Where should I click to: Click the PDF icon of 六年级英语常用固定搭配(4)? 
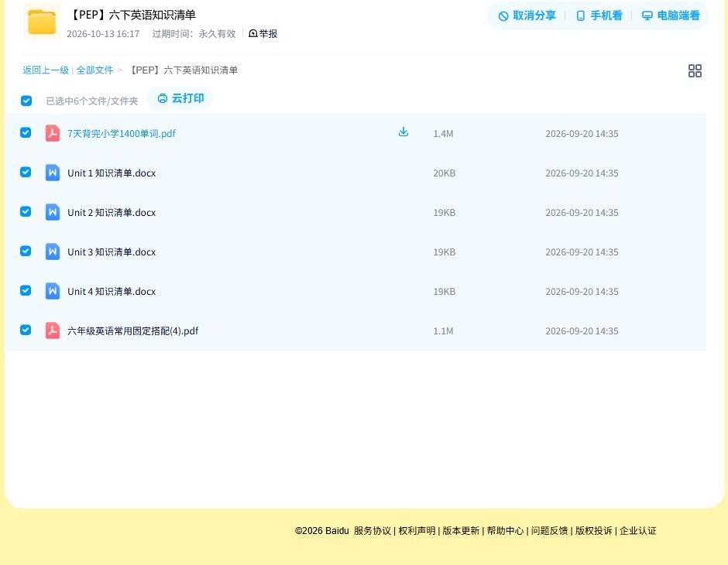coord(53,330)
